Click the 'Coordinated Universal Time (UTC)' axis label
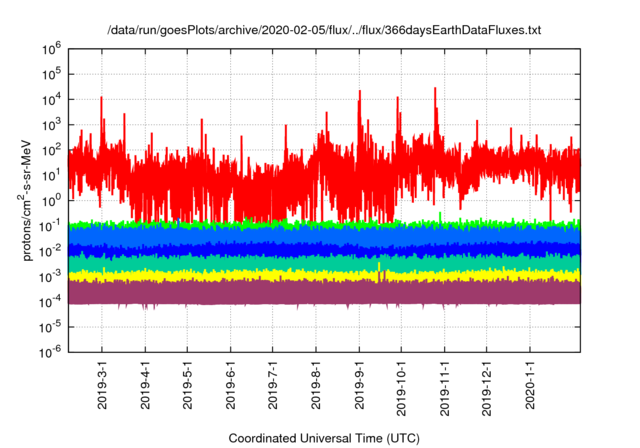Viewport: 640px width, 448px height. [x=324, y=439]
